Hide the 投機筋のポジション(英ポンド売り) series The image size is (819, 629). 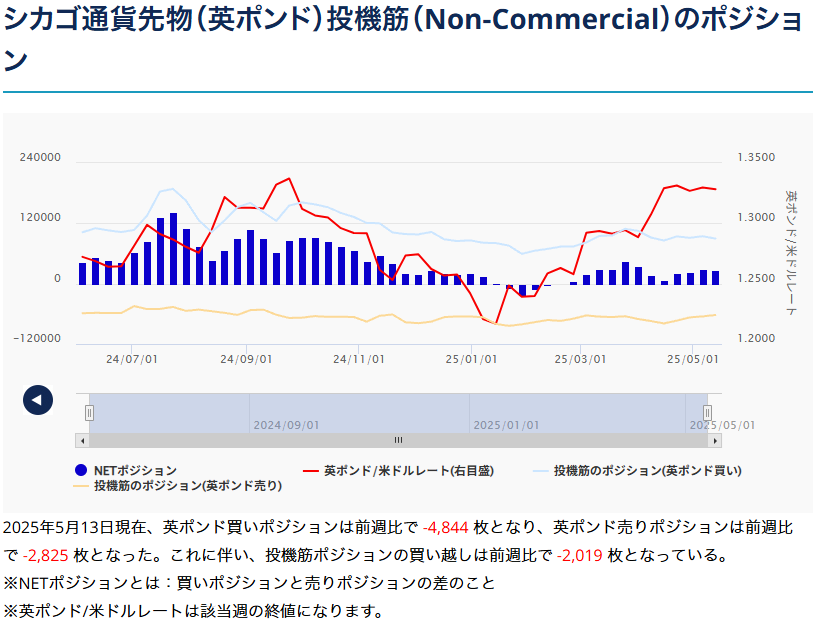(187, 486)
